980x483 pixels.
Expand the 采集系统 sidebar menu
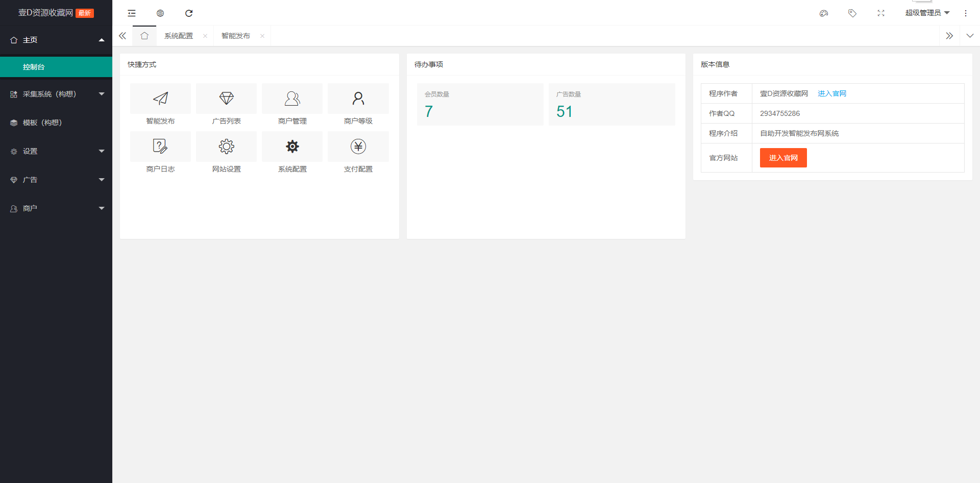(x=56, y=94)
